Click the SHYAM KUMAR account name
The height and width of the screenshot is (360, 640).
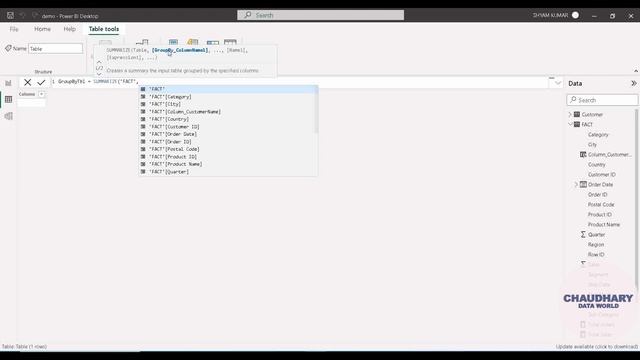click(550, 15)
